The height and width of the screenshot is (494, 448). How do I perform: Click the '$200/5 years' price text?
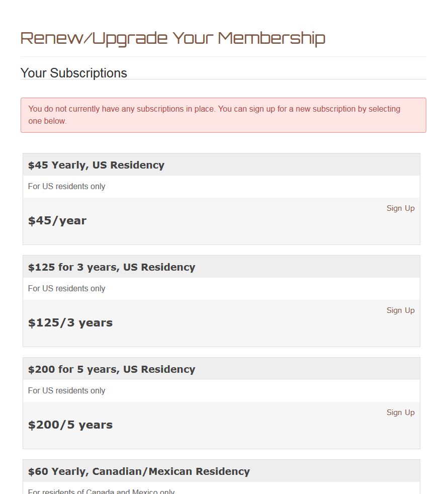70,425
